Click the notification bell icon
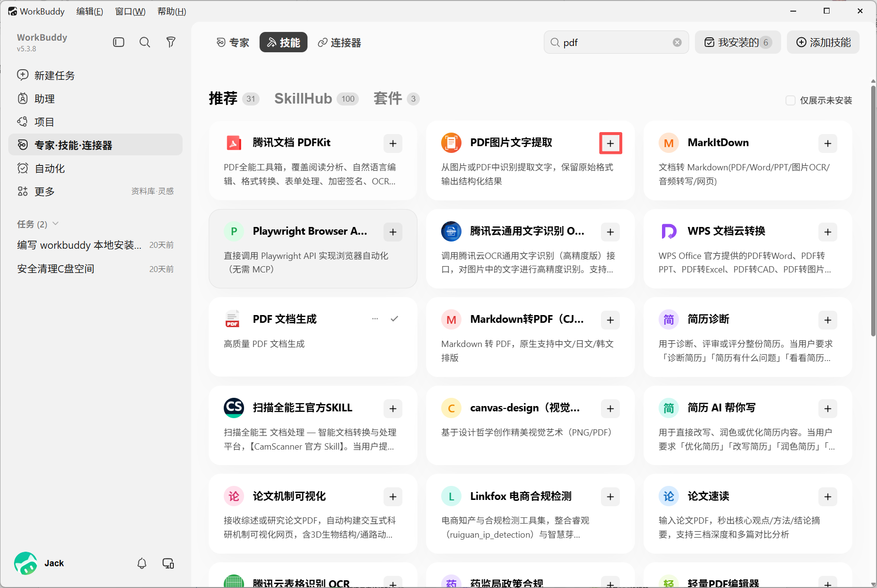Viewport: 877px width, 588px height. tap(142, 563)
